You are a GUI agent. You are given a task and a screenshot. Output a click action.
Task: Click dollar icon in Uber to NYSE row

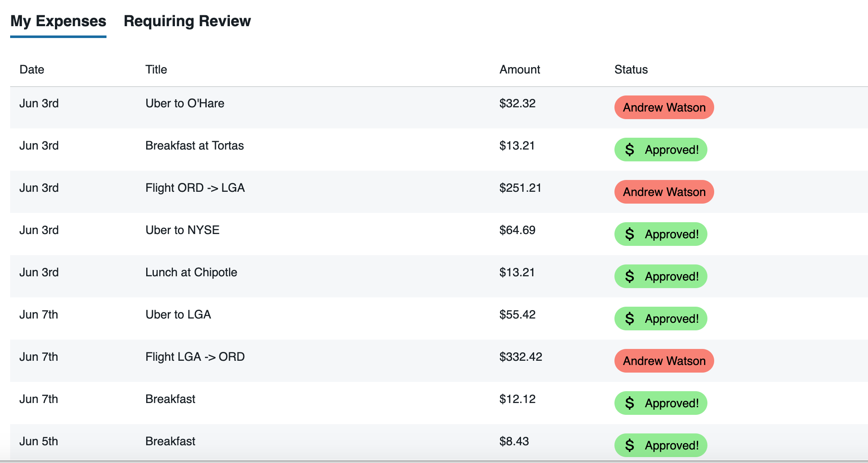point(630,234)
